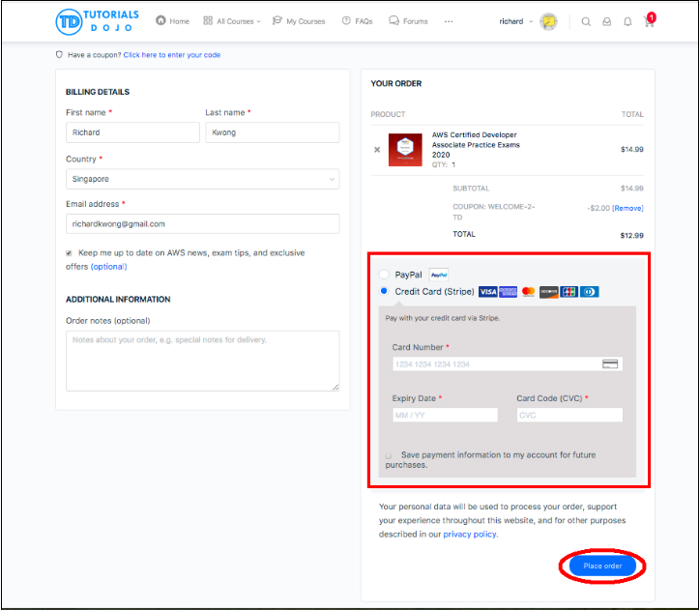Open the inbox messages icon
The height and width of the screenshot is (610, 700).
[x=606, y=21]
